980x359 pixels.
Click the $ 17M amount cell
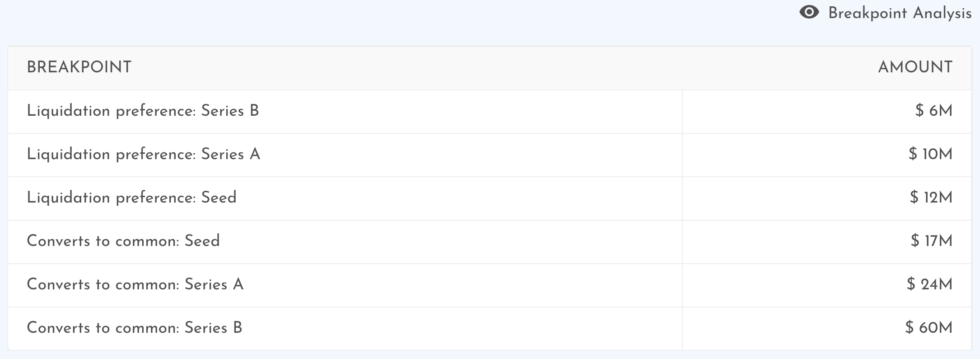pyautogui.click(x=827, y=241)
